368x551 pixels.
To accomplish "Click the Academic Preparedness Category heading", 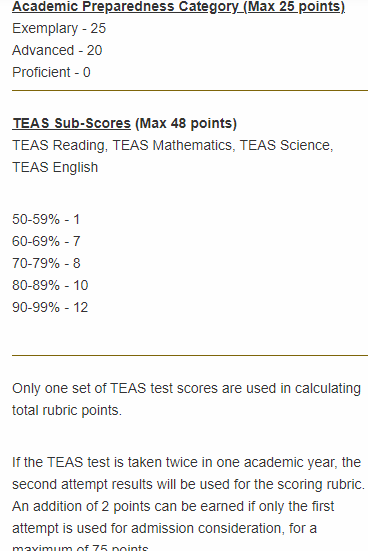I will point(179,6).
